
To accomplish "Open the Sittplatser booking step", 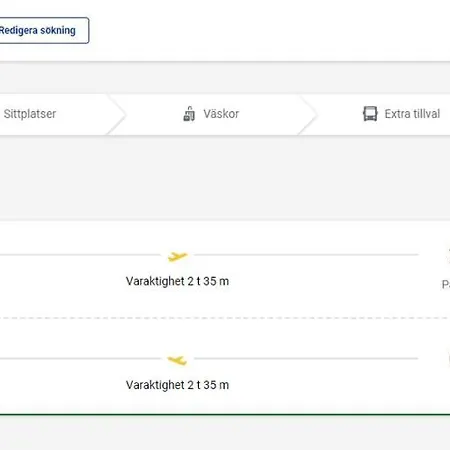I will coord(30,114).
